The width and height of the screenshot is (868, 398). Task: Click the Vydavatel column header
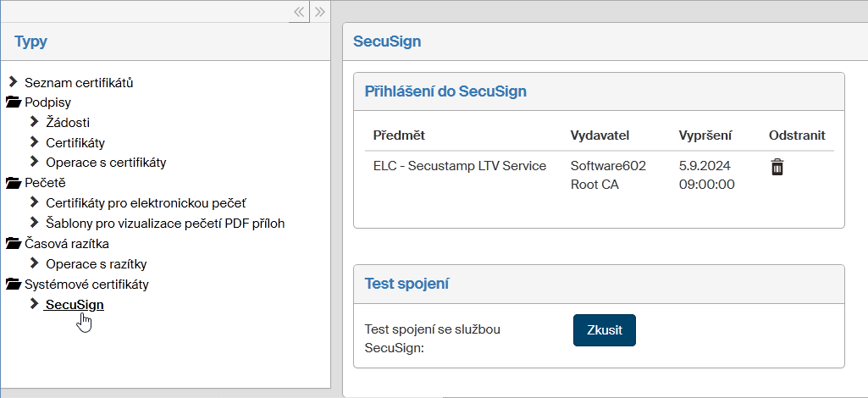[x=600, y=135]
